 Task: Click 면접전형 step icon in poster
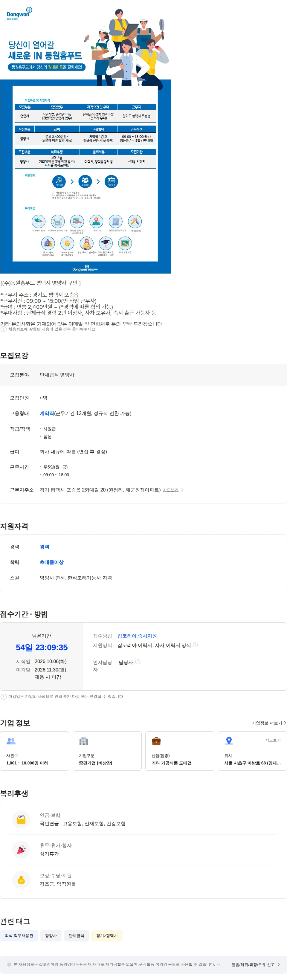(85, 181)
